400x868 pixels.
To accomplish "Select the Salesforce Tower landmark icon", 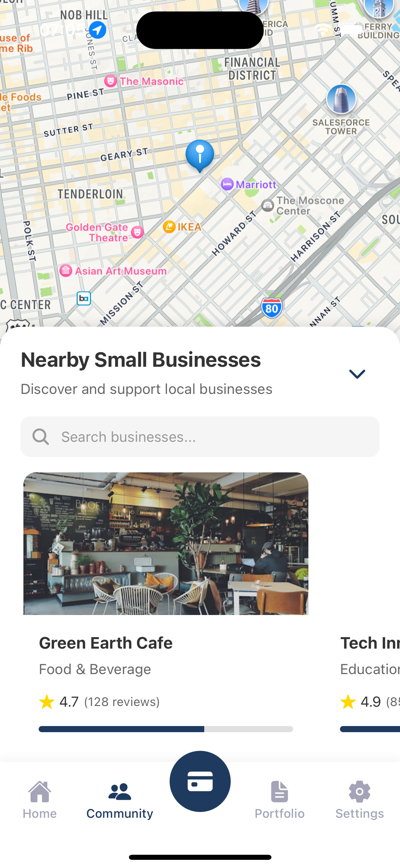I will click(341, 99).
